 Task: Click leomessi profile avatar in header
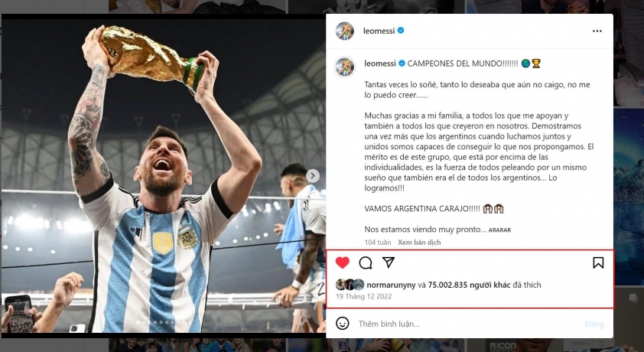point(345,31)
